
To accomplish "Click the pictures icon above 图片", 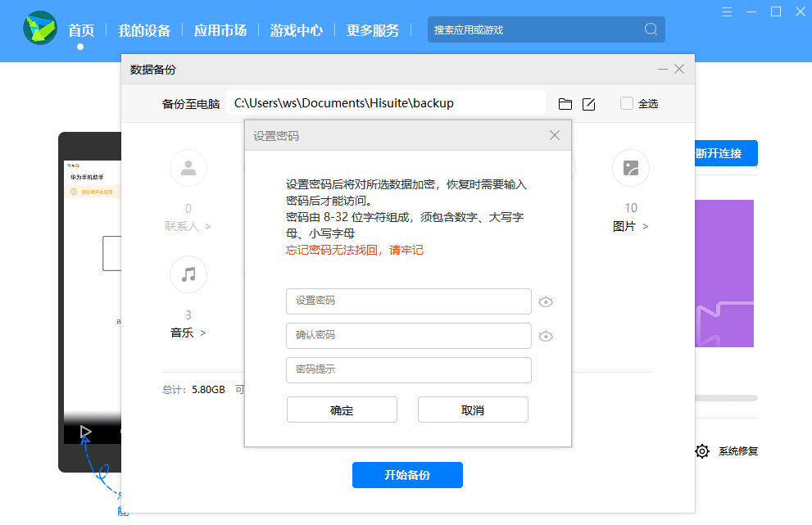I will (630, 168).
